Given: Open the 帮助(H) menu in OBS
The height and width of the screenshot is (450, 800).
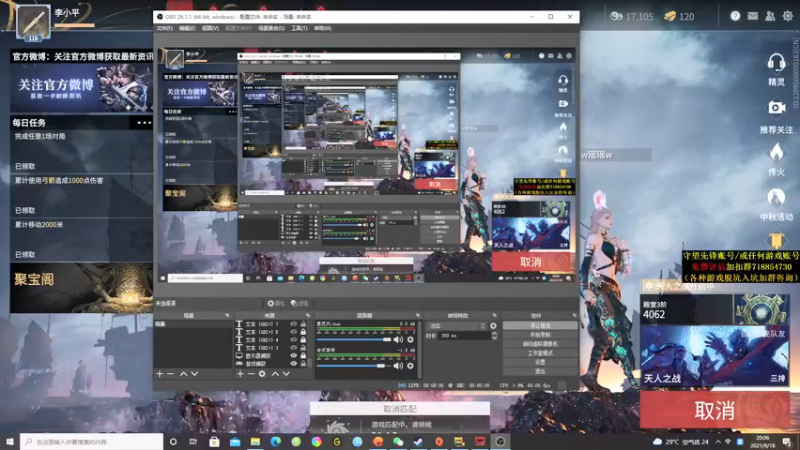Looking at the screenshot, I should click(322, 29).
